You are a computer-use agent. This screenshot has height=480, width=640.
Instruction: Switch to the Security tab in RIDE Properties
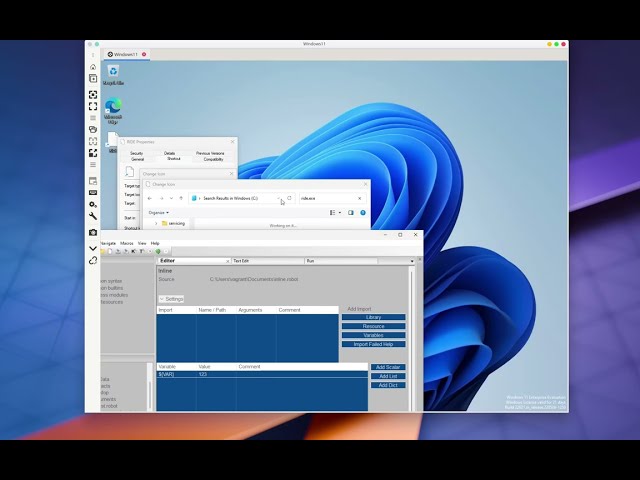pyautogui.click(x=136, y=153)
